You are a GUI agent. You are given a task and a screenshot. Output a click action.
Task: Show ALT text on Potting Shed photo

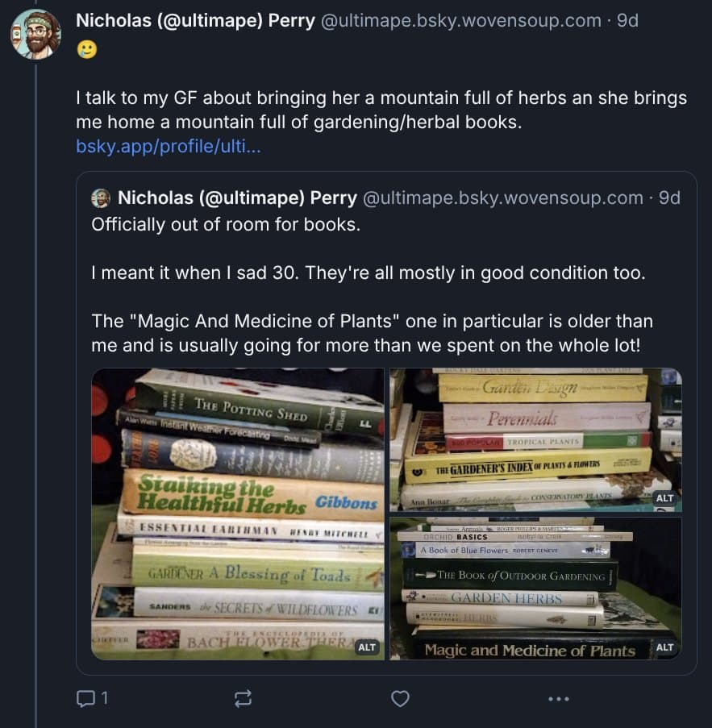(367, 647)
